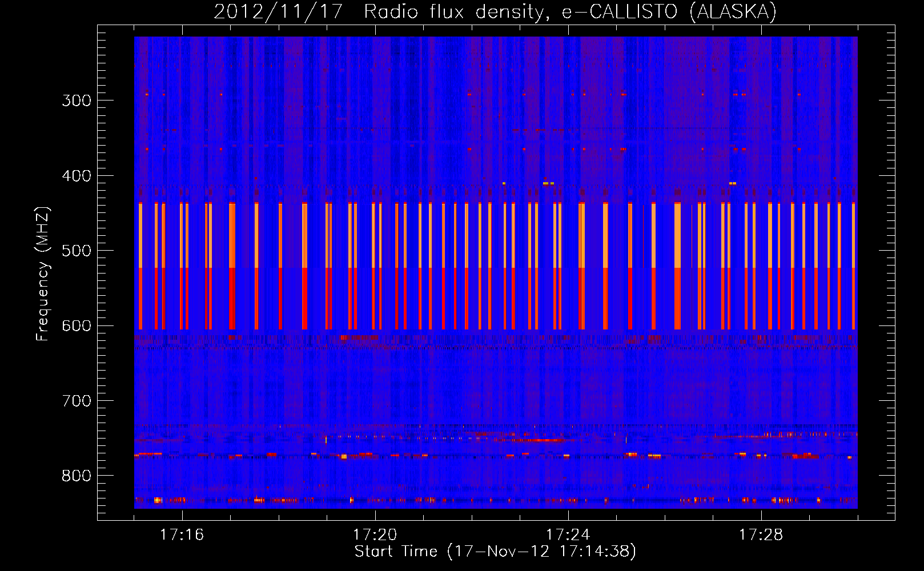Click the 'e-CALLISTO (ALASKA)' title text

click(x=669, y=12)
